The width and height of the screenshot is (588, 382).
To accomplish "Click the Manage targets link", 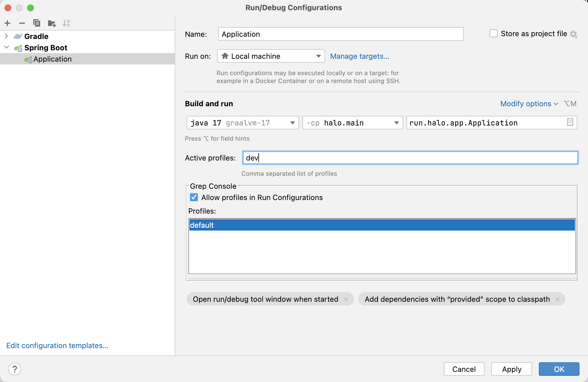I will (360, 56).
